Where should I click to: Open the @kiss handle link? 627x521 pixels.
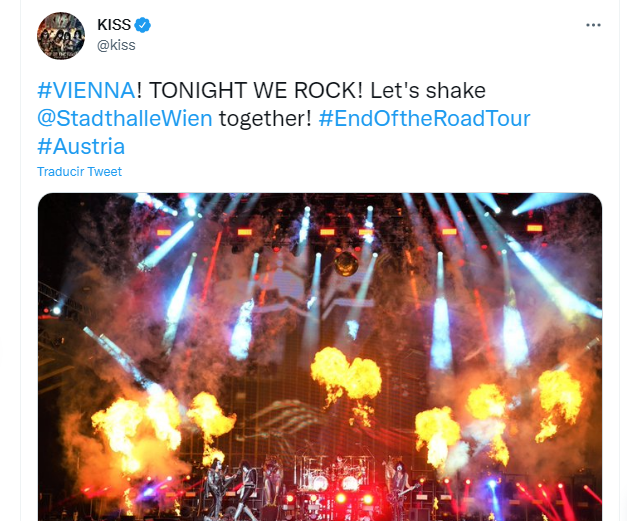click(116, 45)
